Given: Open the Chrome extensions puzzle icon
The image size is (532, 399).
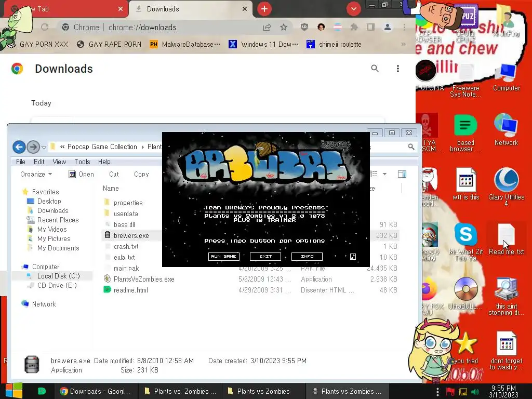Looking at the screenshot, I should [354, 27].
